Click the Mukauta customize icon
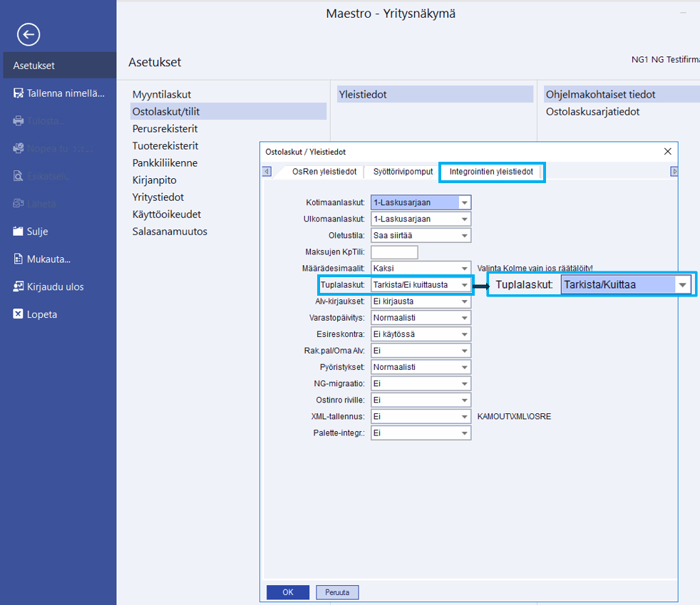 19,259
